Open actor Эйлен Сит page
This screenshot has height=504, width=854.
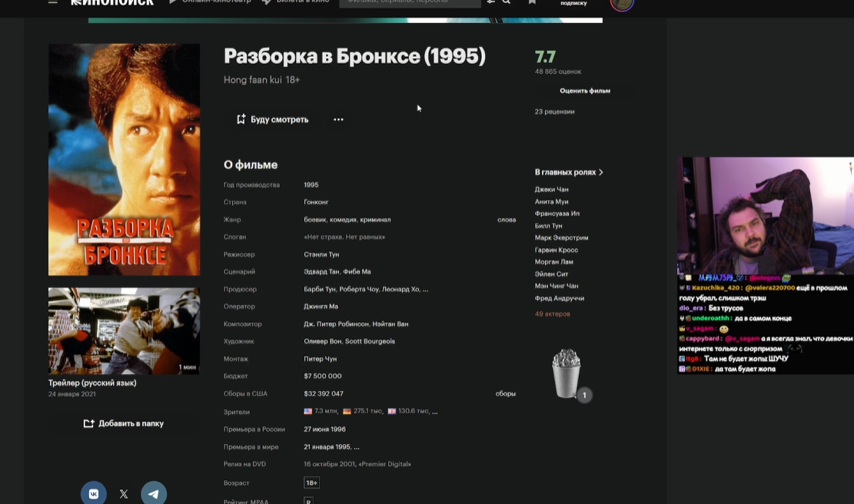[x=551, y=274]
